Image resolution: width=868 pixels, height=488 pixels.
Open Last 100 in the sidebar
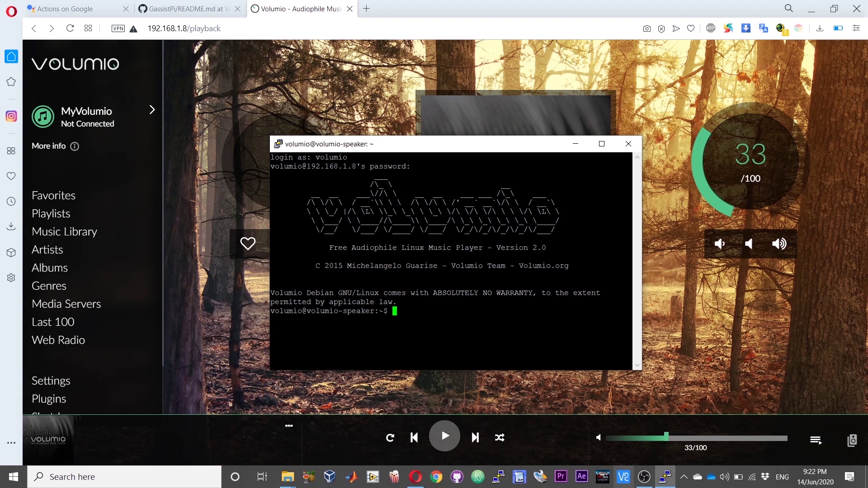tap(53, 322)
